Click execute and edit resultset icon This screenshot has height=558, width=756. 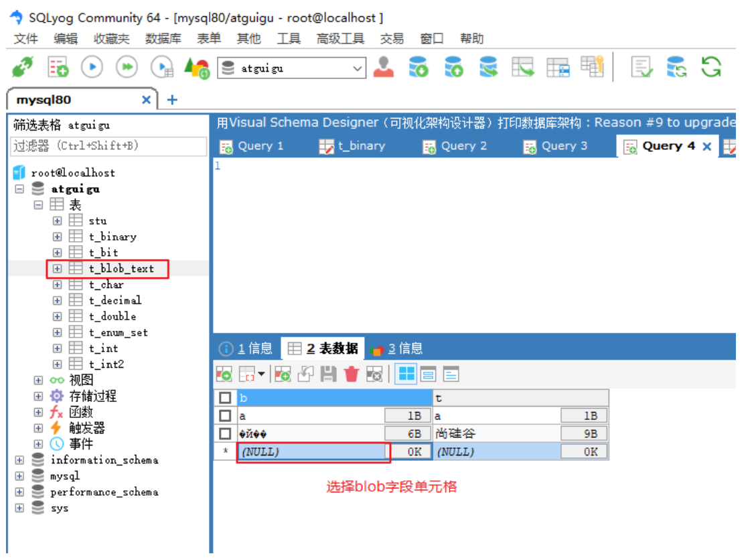tap(162, 67)
